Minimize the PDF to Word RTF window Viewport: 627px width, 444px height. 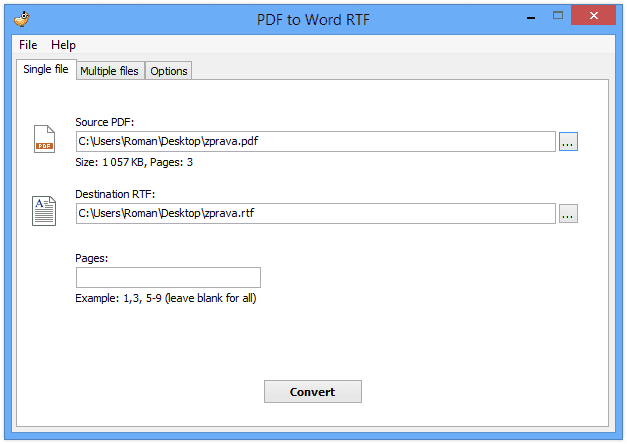tap(531, 17)
